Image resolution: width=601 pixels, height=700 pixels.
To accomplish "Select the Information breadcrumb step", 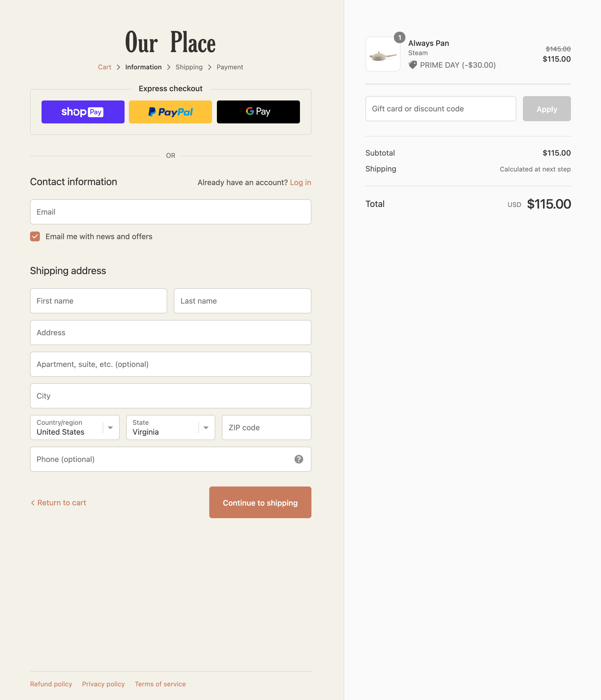I will point(143,67).
